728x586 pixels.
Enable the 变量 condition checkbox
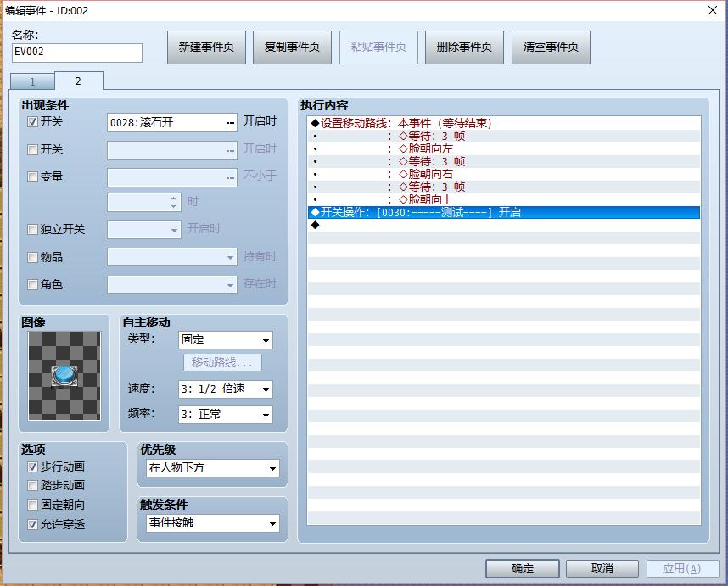pos(32,177)
